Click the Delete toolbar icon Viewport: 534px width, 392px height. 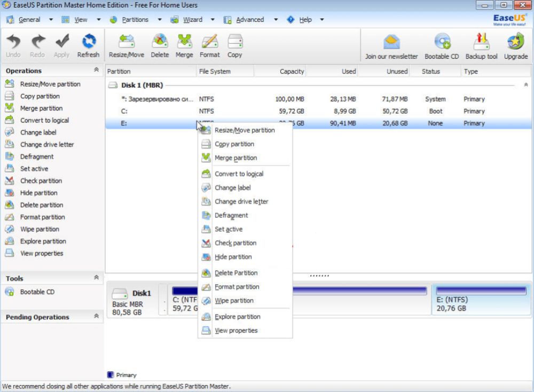point(160,42)
